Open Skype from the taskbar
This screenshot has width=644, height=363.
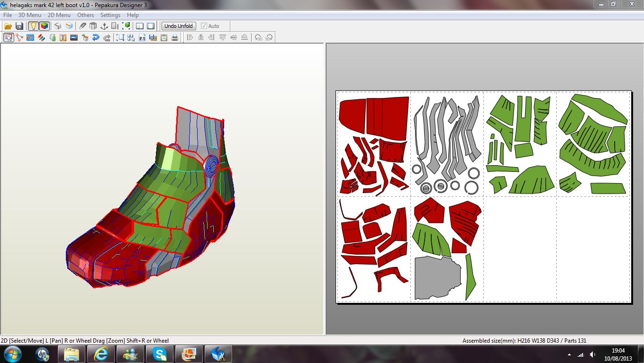(x=160, y=354)
